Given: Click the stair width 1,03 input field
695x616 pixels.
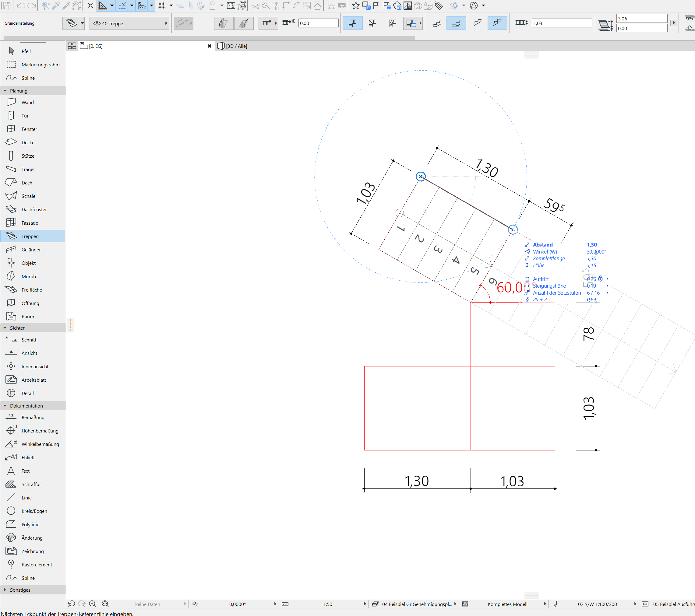Looking at the screenshot, I should [x=561, y=23].
